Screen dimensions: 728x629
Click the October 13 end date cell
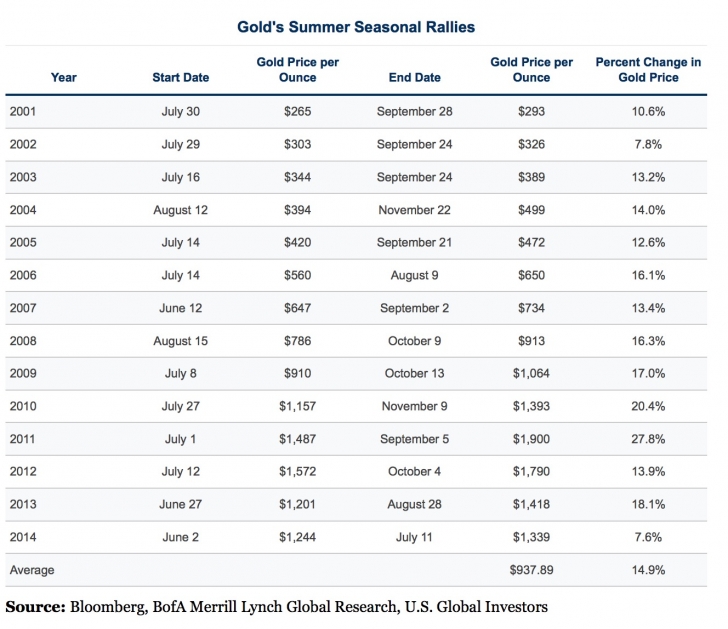tap(414, 374)
